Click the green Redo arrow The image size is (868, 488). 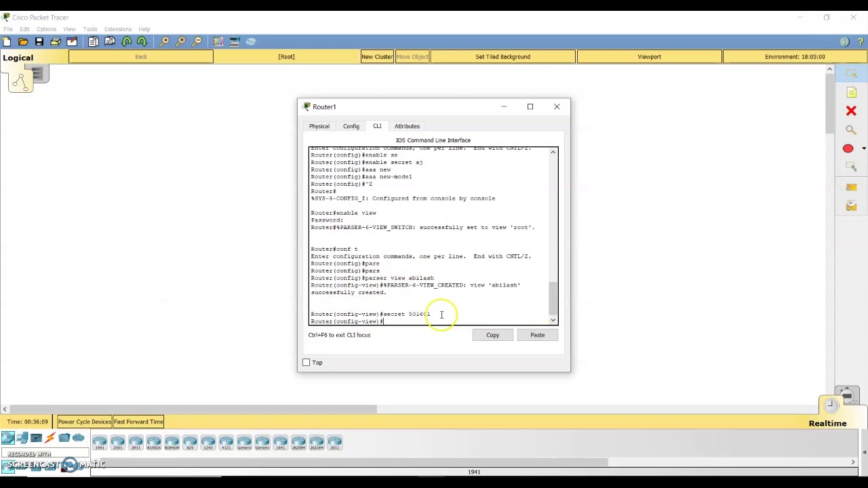pyautogui.click(x=142, y=42)
